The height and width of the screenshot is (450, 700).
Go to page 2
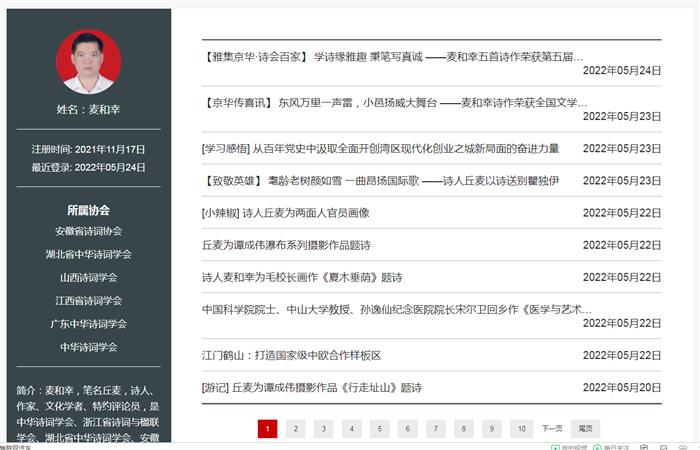tap(296, 429)
